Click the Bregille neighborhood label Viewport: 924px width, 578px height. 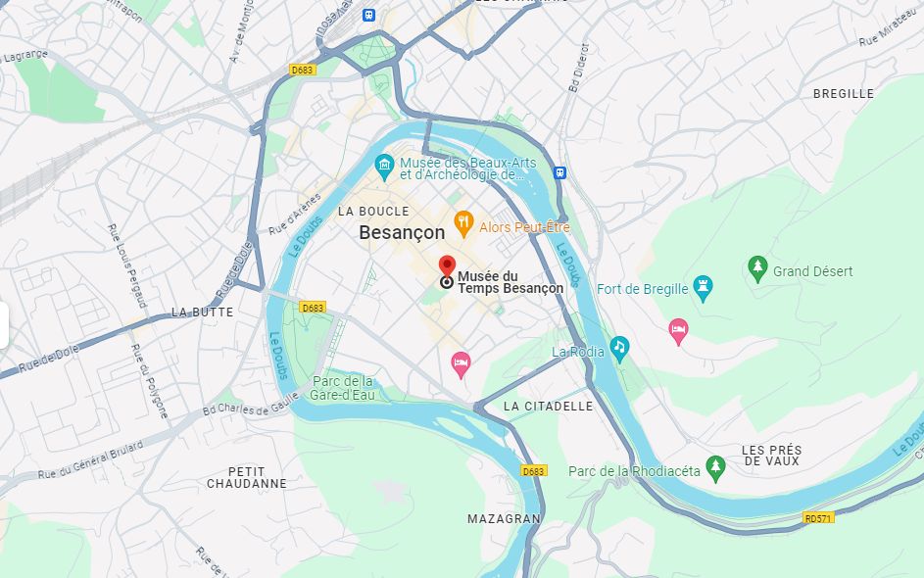tap(844, 94)
